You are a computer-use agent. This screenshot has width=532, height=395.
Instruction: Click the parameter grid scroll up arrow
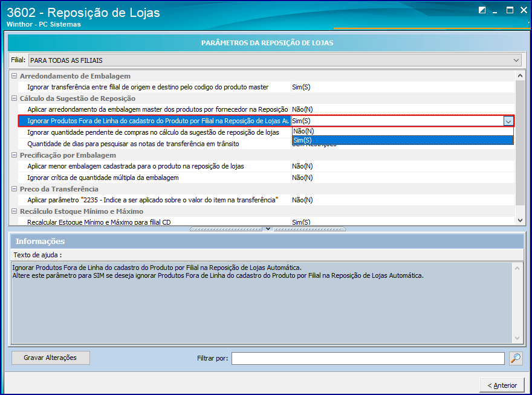[520, 76]
